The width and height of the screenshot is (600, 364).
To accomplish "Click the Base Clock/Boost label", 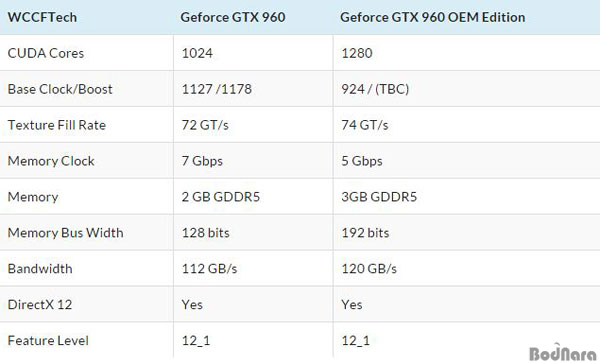I will pyautogui.click(x=60, y=89).
